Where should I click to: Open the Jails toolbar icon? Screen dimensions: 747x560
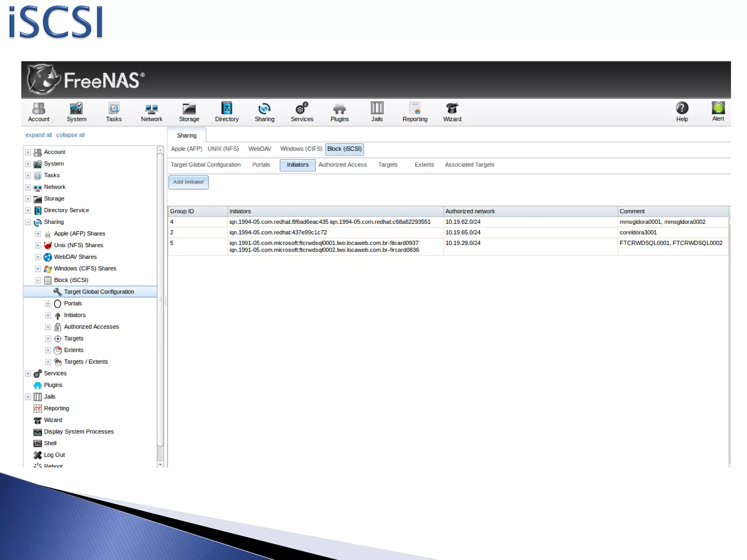tap(377, 109)
